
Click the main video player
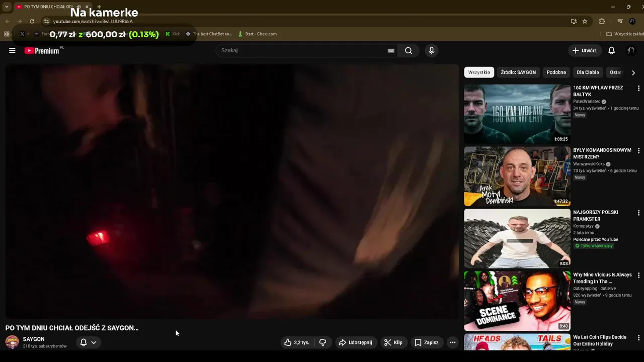point(232,191)
